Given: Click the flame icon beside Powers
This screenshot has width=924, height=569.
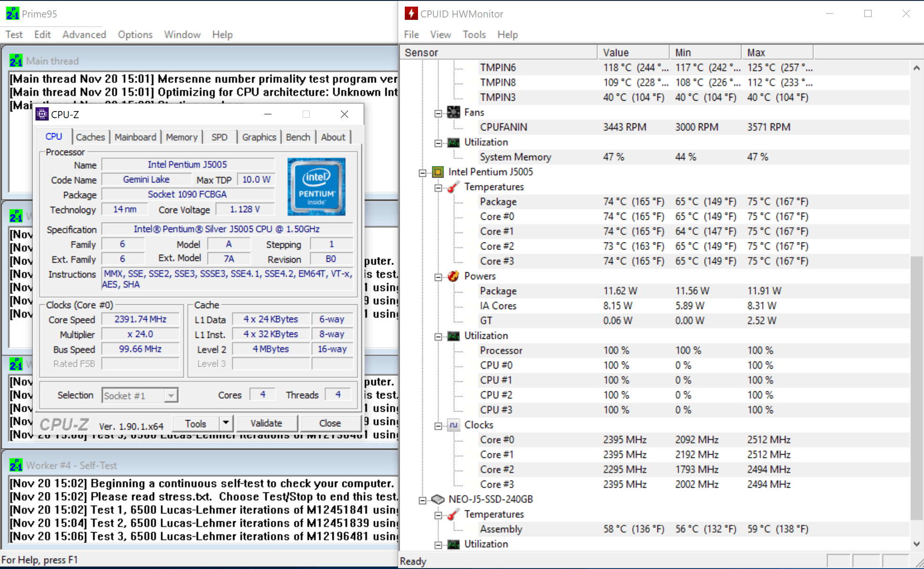Looking at the screenshot, I should click(x=453, y=276).
